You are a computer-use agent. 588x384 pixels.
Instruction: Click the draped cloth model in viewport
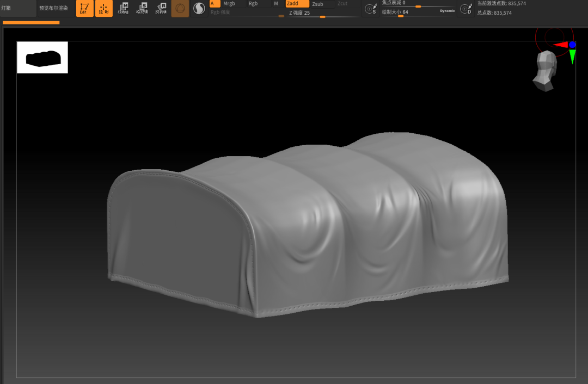coord(308,225)
